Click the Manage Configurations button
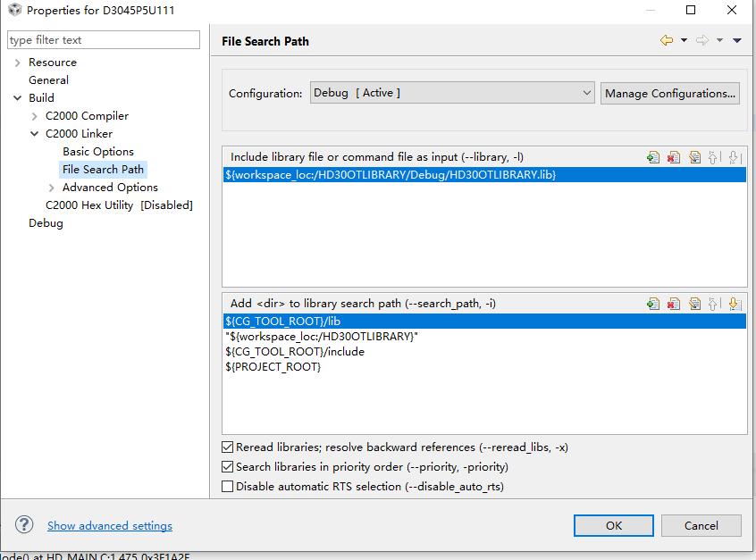The image size is (756, 560). (x=670, y=93)
